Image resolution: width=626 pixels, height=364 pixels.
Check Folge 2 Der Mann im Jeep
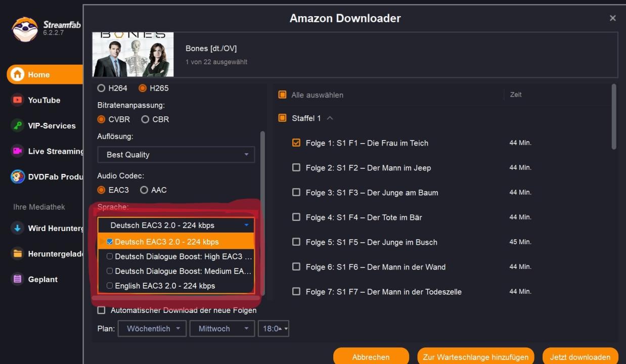click(296, 167)
